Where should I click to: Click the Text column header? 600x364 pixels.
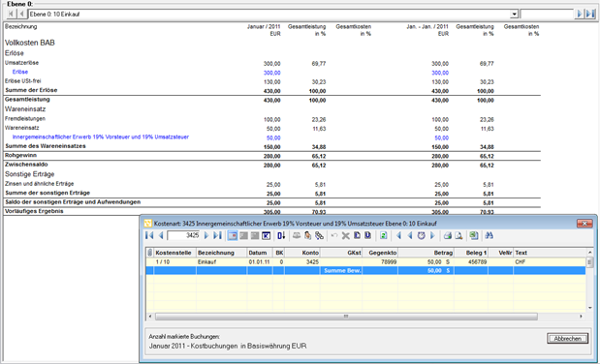549,253
